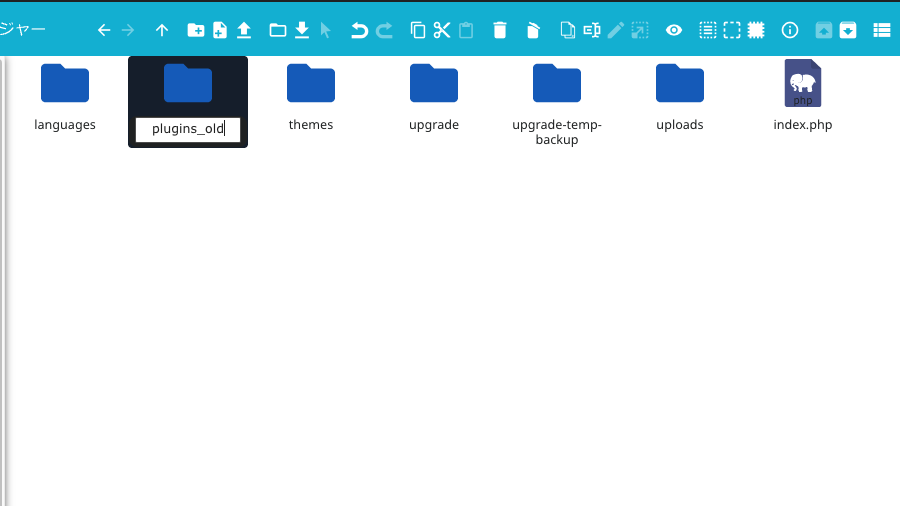Go forward in folder history
900x506 pixels.
point(128,30)
